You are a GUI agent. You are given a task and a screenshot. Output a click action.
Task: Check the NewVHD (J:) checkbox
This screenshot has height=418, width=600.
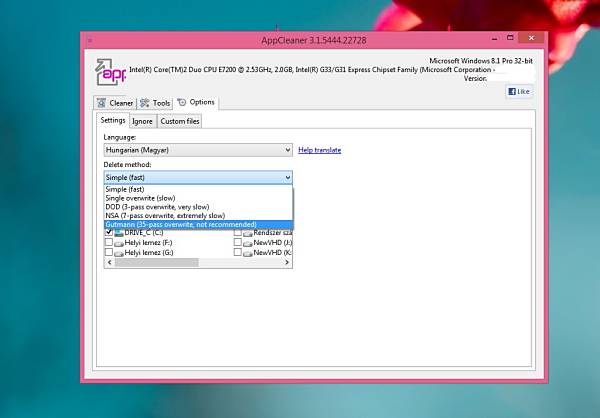(238, 242)
